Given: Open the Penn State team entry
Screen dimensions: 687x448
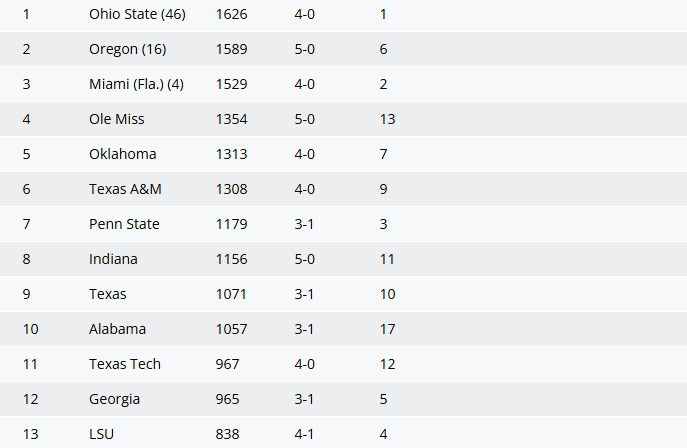Looking at the screenshot, I should pyautogui.click(x=124, y=224).
